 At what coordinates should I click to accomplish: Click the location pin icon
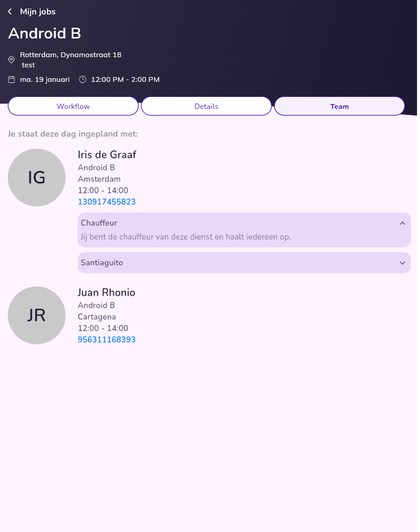click(x=11, y=60)
